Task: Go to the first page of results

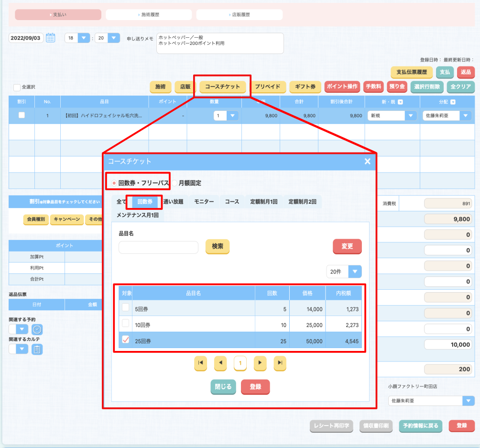Action: [201, 364]
